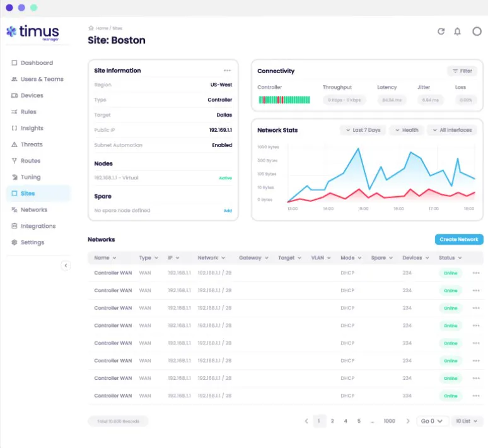Image resolution: width=488 pixels, height=448 pixels.
Task: Open the All Interfaces dropdown
Action: [452, 130]
